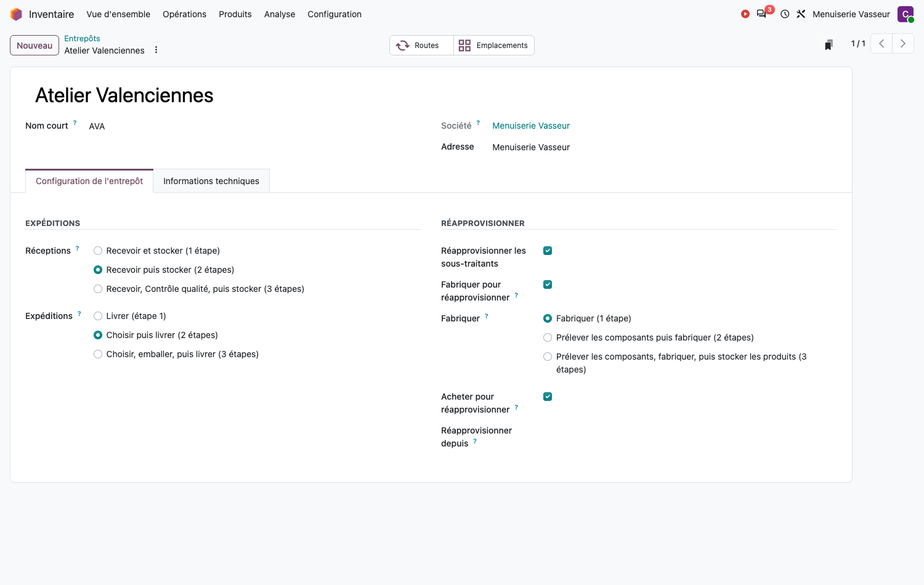924x585 pixels.
Task: Open the Configuration menu
Action: (x=334, y=14)
